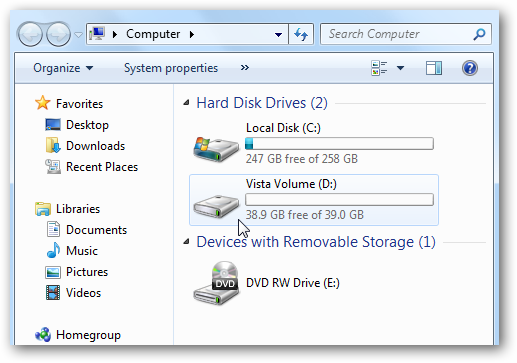Click the Local Disk (C:) drive icon
Viewport: 517px width, 363px height.
coord(216,149)
